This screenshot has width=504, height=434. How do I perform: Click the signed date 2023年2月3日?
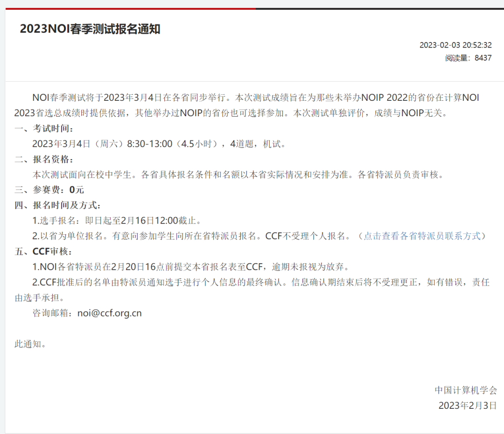coord(468,406)
